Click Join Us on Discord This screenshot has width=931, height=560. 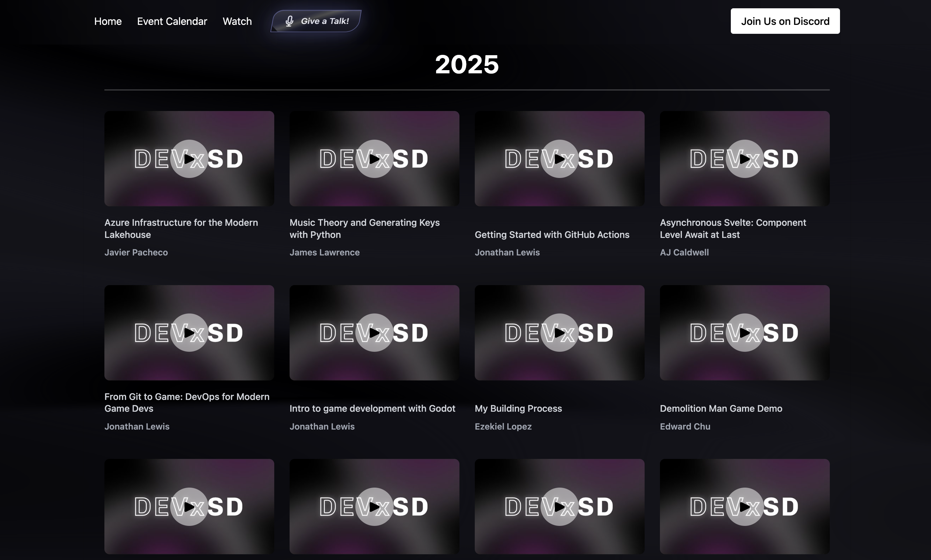[x=784, y=21]
